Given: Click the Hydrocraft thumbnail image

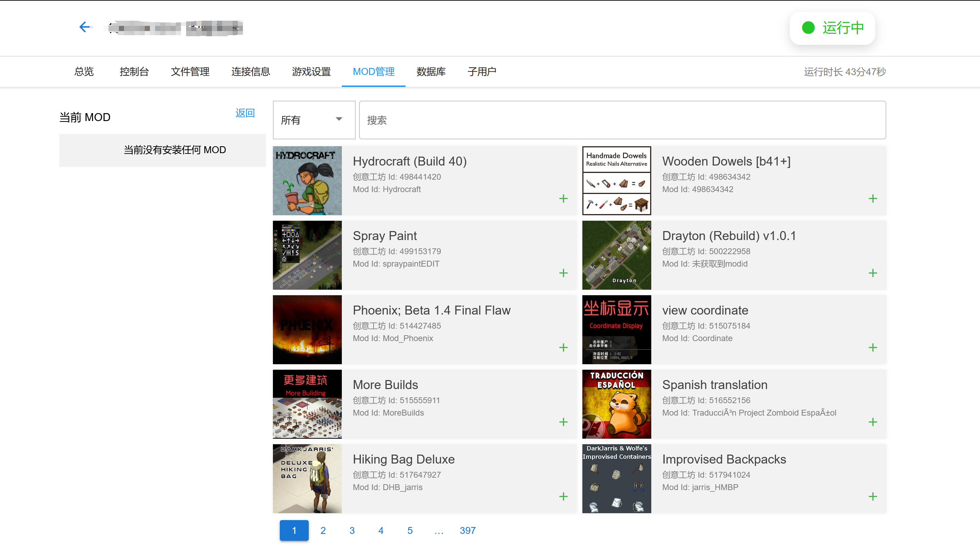Looking at the screenshot, I should coord(307,181).
